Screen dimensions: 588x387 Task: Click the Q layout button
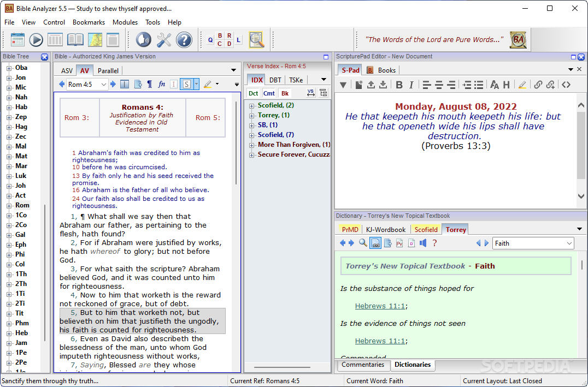point(210,40)
